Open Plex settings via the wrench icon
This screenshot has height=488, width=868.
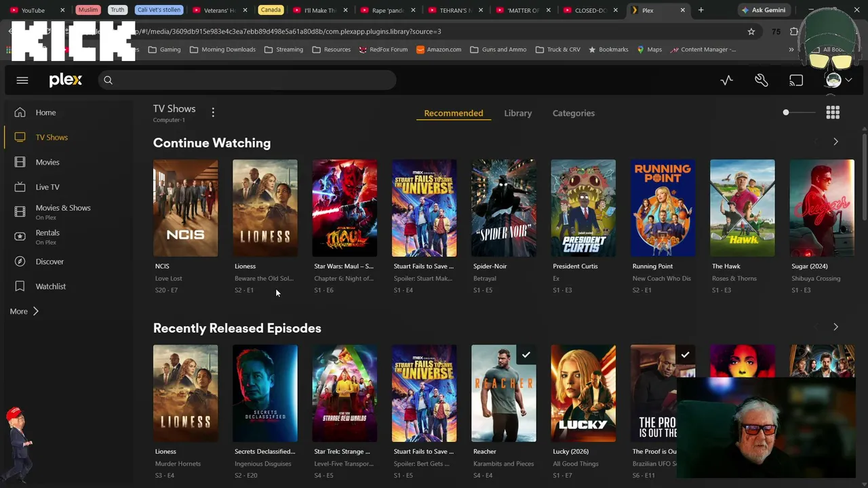coord(762,80)
